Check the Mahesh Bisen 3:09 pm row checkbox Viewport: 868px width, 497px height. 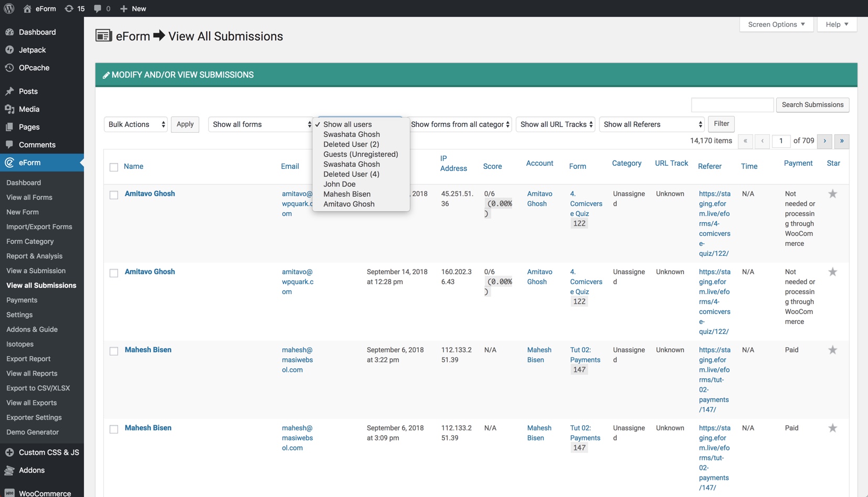(114, 429)
